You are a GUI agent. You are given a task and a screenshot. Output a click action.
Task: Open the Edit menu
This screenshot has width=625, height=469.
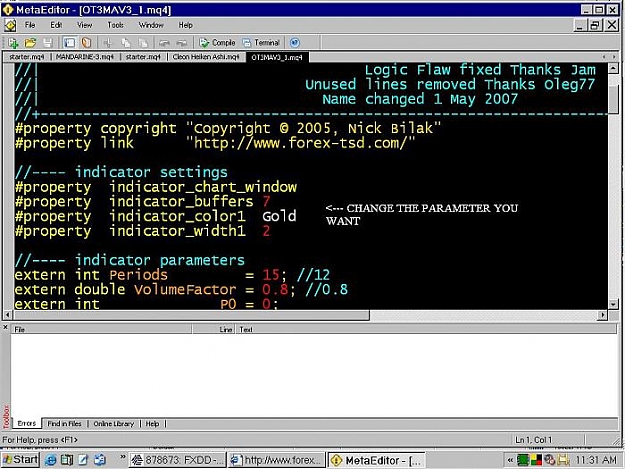(56, 25)
